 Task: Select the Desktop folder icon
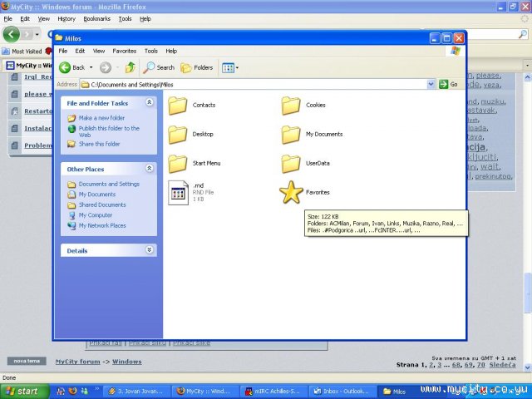[x=177, y=135]
